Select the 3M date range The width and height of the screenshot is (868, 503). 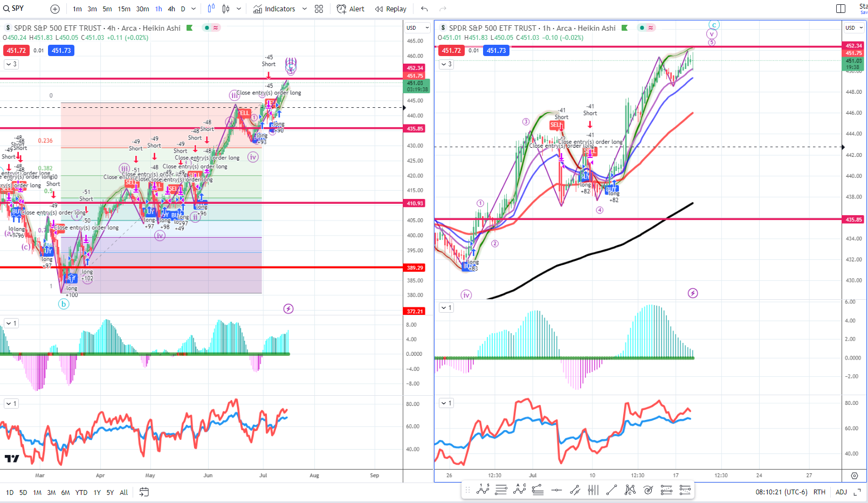click(51, 492)
